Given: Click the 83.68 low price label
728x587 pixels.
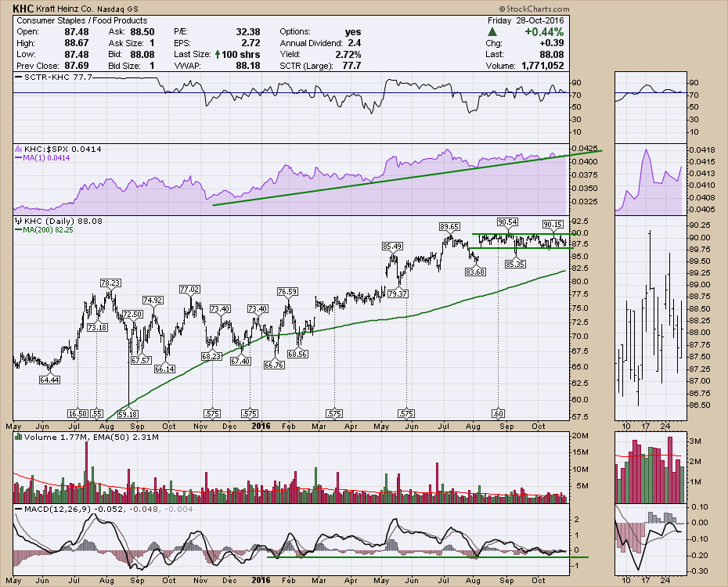Looking at the screenshot, I should click(x=475, y=272).
